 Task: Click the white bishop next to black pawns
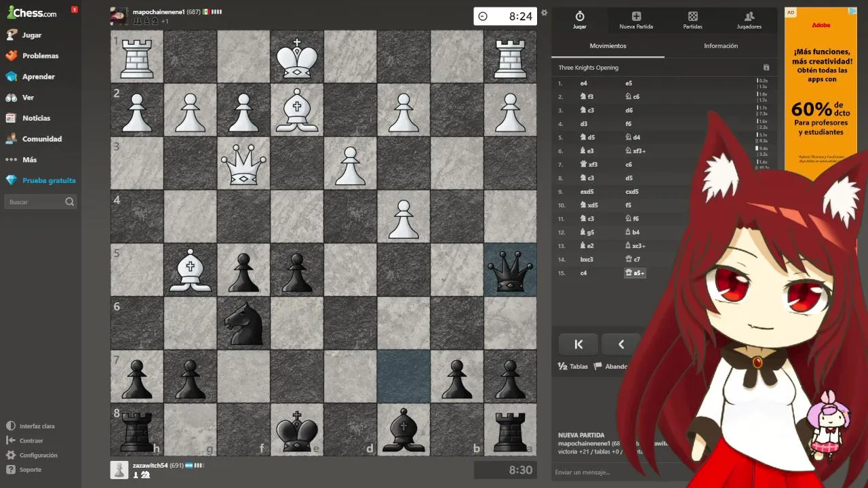click(190, 270)
